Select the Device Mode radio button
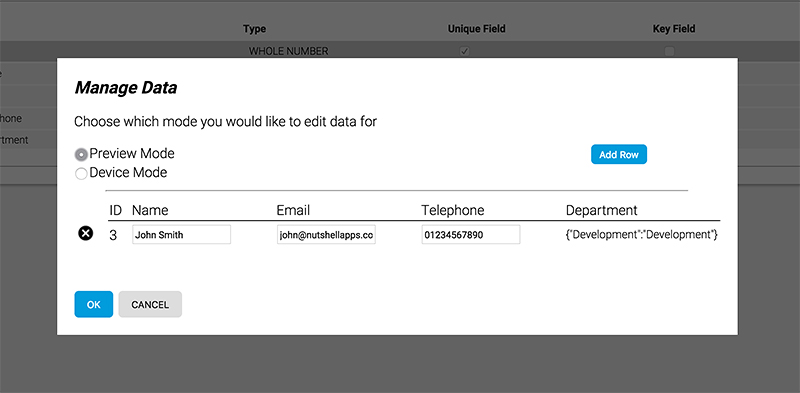The width and height of the screenshot is (800, 393). pyautogui.click(x=81, y=174)
